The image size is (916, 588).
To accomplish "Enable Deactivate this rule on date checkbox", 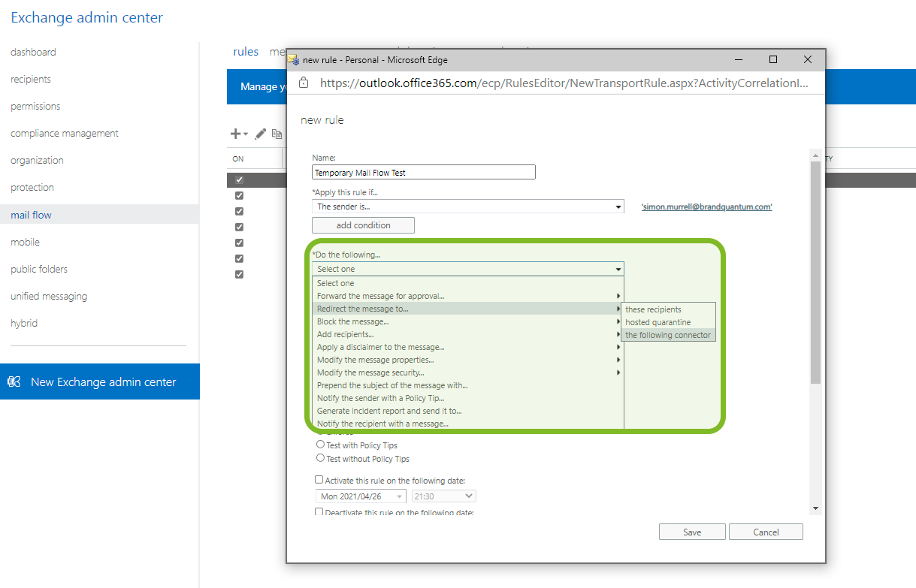I will coord(319,512).
